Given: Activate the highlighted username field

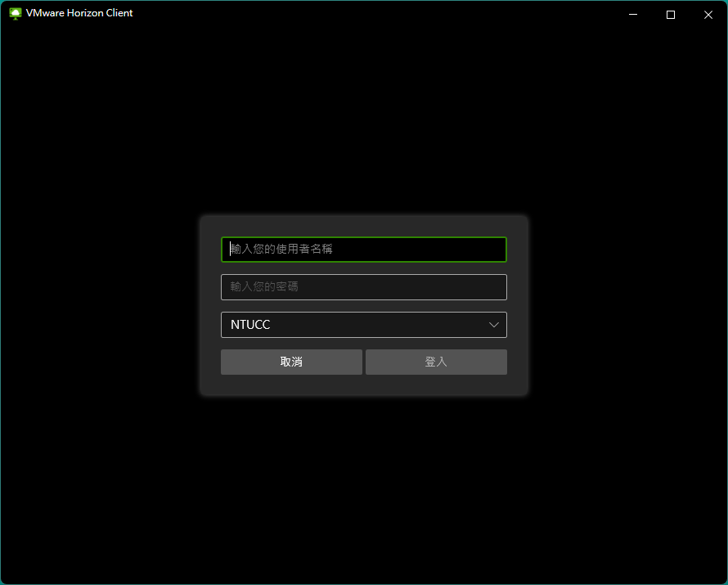Looking at the screenshot, I should click(x=363, y=250).
